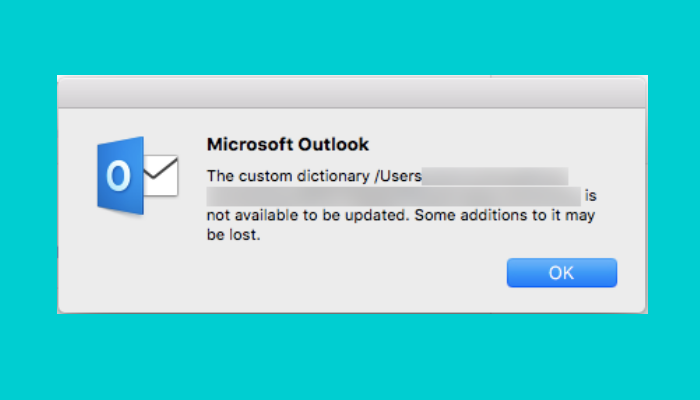Click empty dialog space below the Outlook icon
Image resolution: width=700 pixels, height=400 pixels.
click(137, 265)
